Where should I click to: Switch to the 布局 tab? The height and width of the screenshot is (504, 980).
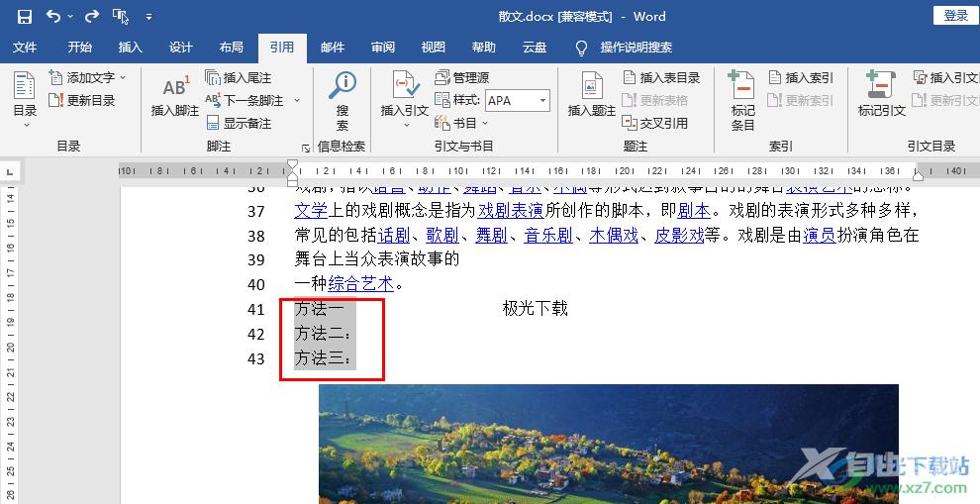coord(232,47)
